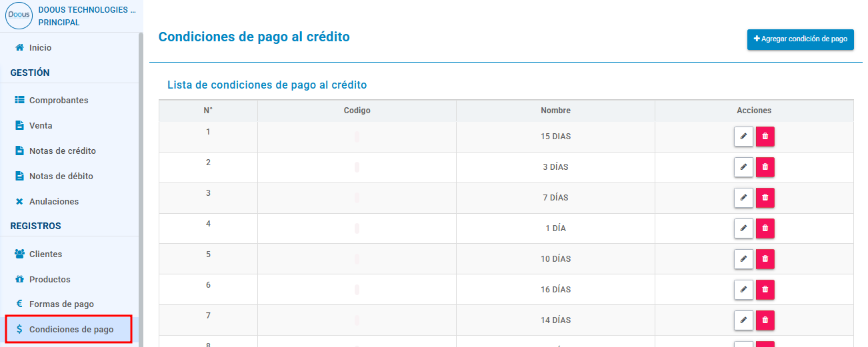Edit the 15 DIAS condition with pencil

point(743,136)
